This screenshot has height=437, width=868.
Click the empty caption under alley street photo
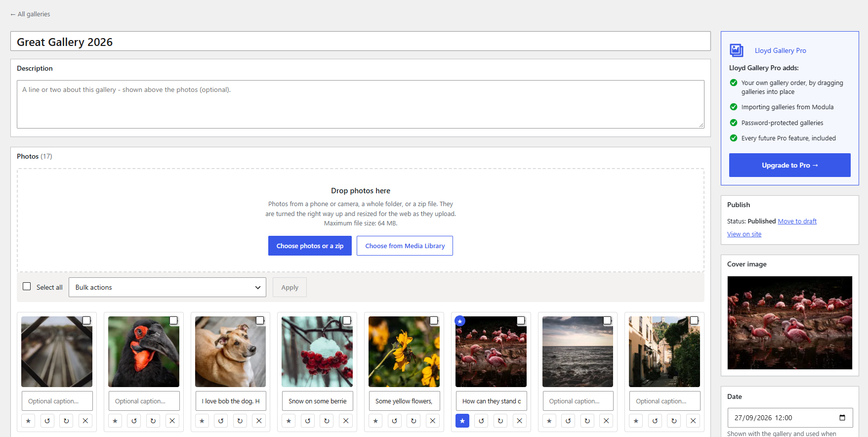pos(664,401)
